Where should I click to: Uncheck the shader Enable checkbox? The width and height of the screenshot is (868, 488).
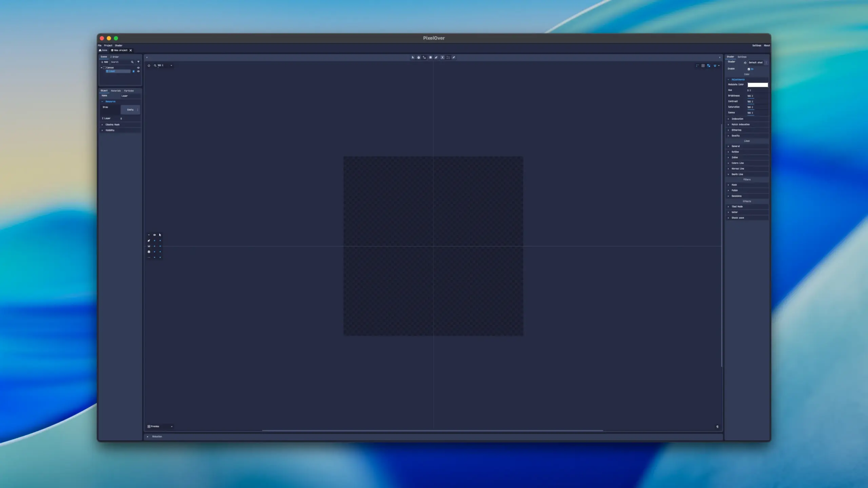click(x=749, y=69)
